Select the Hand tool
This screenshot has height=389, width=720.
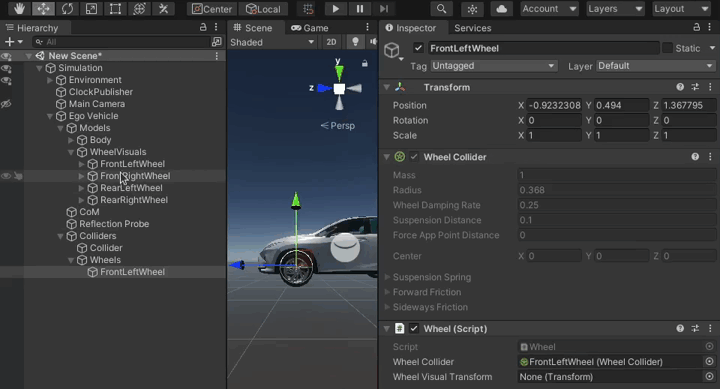[x=19, y=9]
